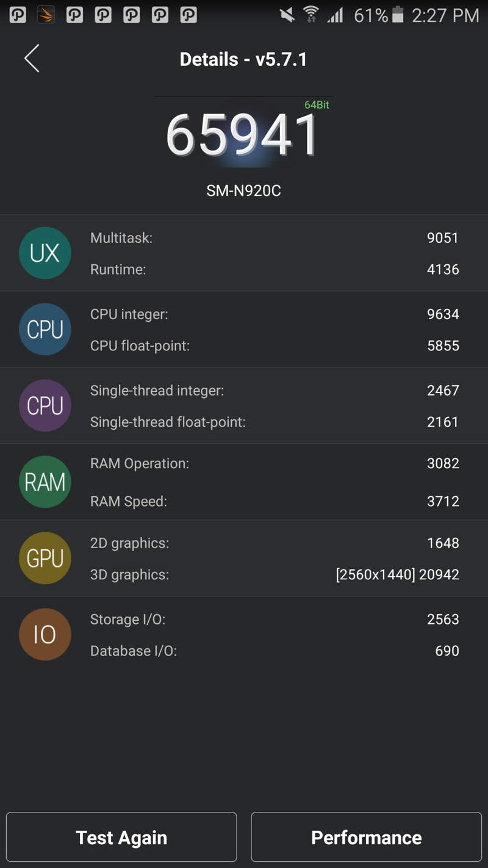Tap the Storage I/O result row
Viewport: 488px width, 868px height.
(x=274, y=619)
